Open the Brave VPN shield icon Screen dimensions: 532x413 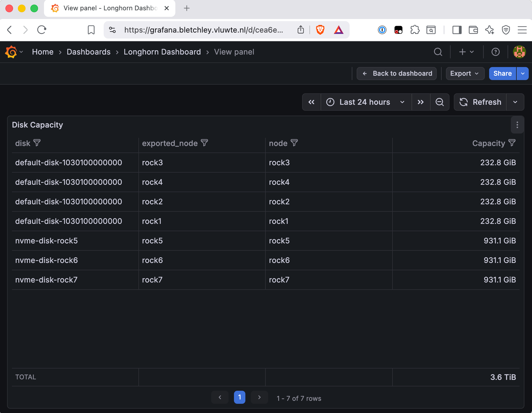[506, 30]
